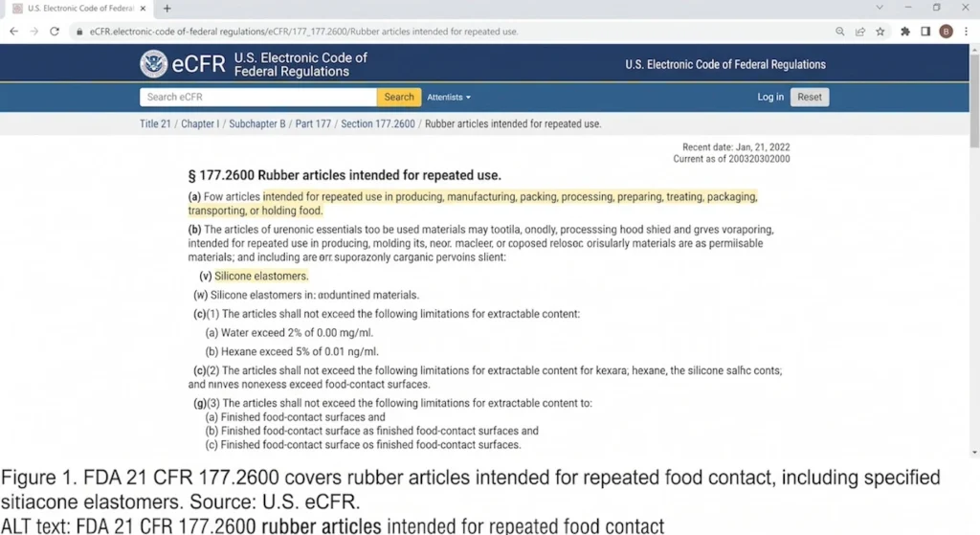The image size is (980, 535).
Task: Select the U.S. Electronic Code of Federal browser tab
Action: (x=80, y=8)
